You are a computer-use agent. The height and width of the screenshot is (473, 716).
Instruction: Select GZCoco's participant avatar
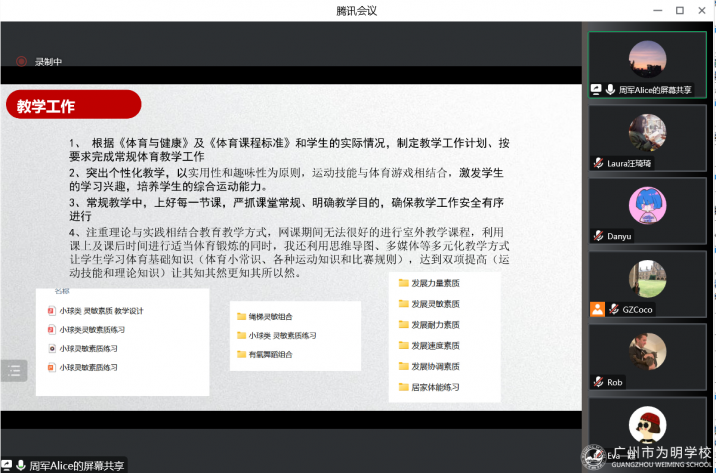647,279
